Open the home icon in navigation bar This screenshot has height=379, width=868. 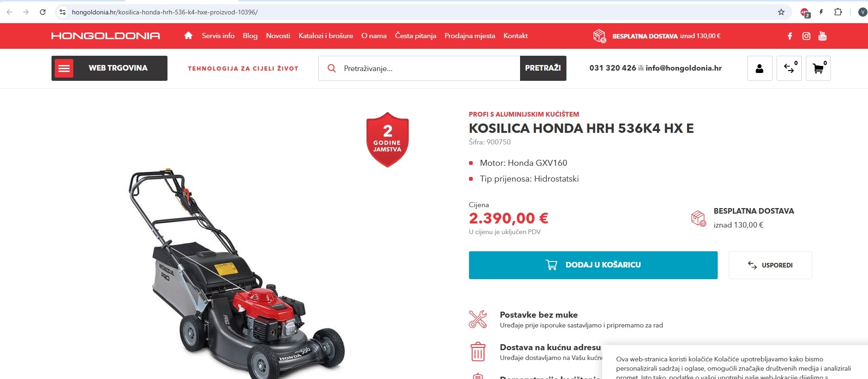tap(188, 36)
